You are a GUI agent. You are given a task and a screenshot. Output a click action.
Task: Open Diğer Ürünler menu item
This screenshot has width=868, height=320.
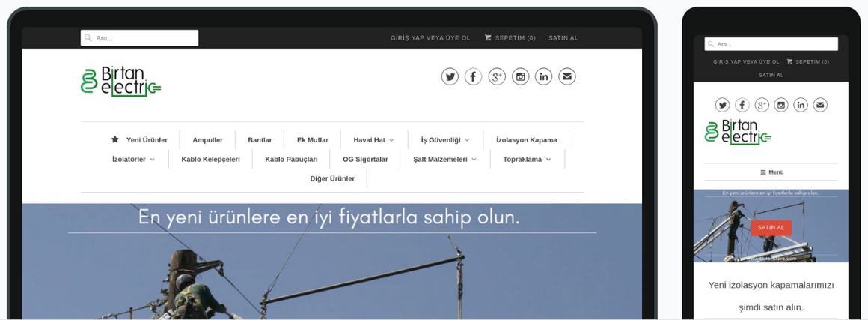(332, 178)
